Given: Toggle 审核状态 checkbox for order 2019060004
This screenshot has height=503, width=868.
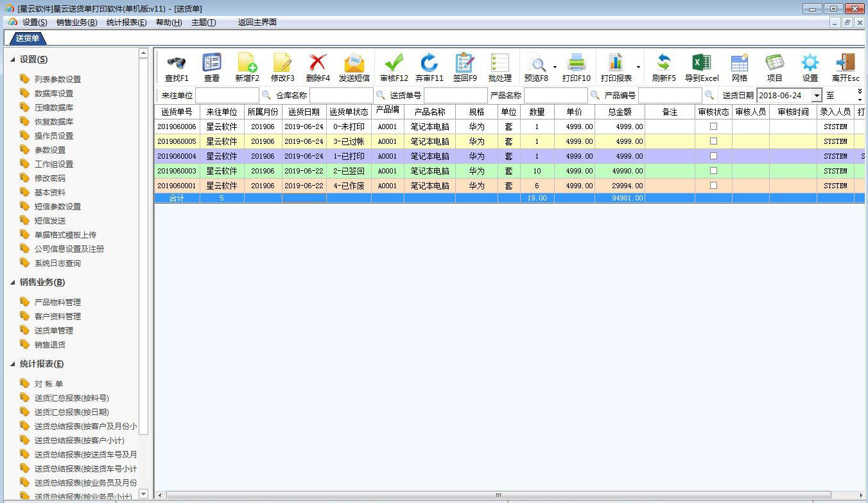Looking at the screenshot, I should 713,156.
